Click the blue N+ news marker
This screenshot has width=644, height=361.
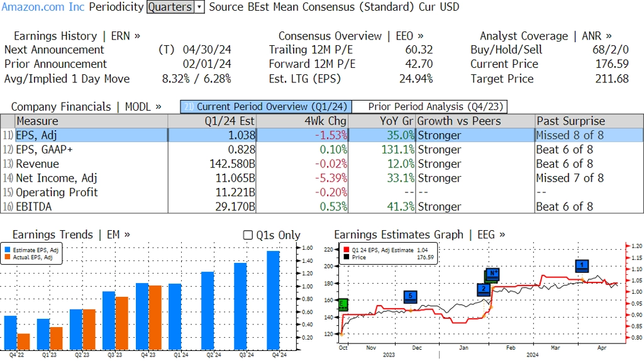tap(492, 275)
